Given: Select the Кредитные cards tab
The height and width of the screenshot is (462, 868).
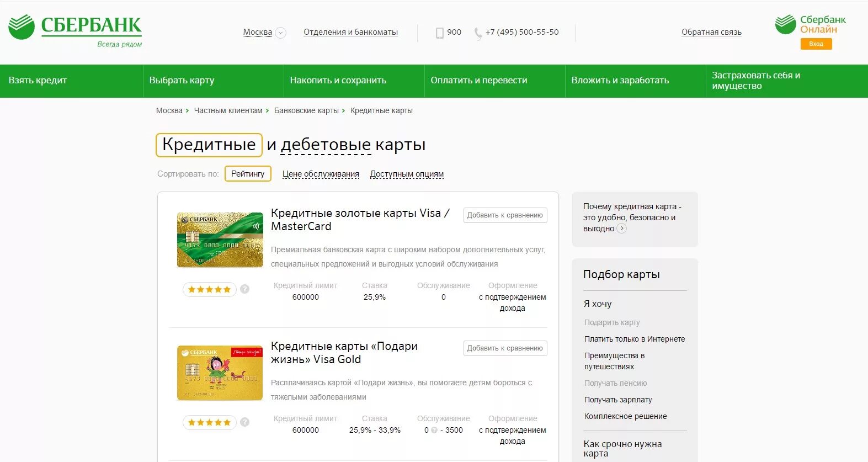Looking at the screenshot, I should coord(209,145).
